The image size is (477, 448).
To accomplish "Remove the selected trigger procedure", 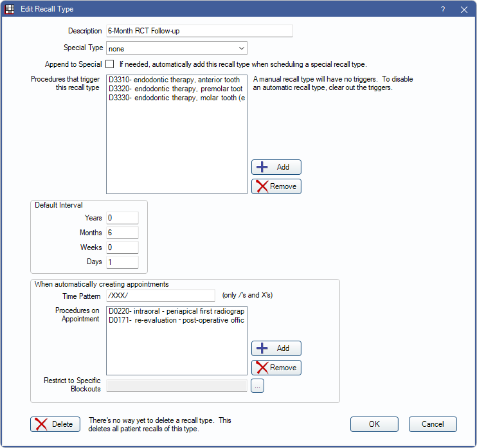I will (276, 186).
